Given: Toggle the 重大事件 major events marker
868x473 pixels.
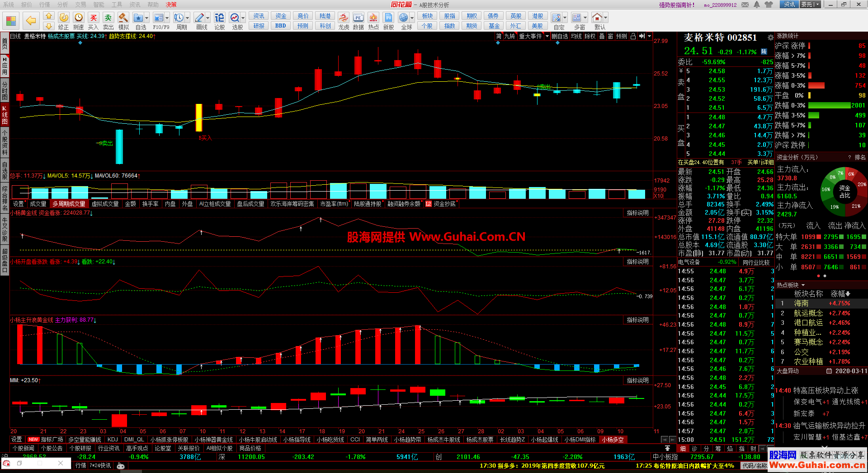Looking at the screenshot, I should coord(530,36).
